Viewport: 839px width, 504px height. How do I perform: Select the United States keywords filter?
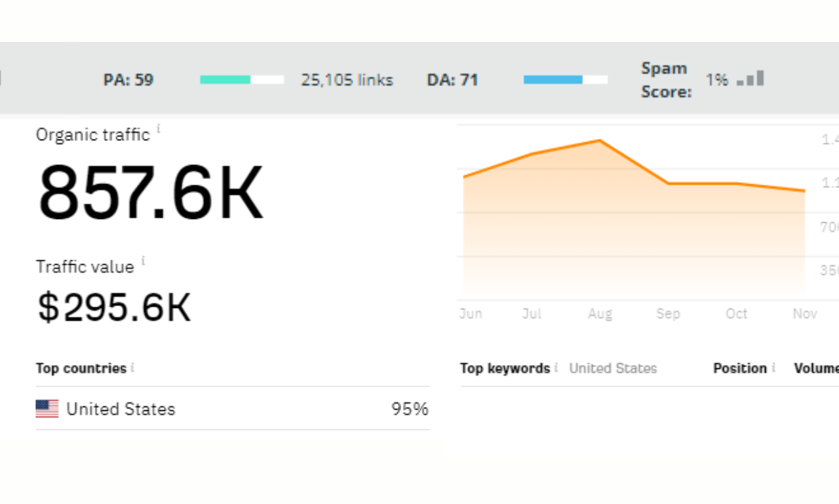tap(613, 368)
